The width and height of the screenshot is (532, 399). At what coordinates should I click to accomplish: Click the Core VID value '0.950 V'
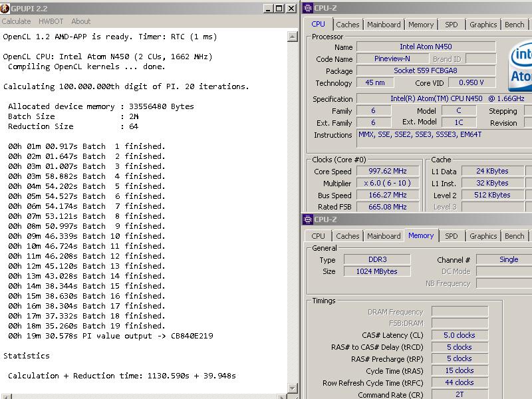(471, 82)
